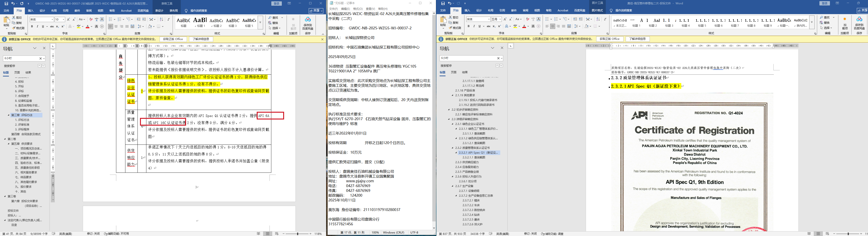
Task: Open the font name dropdown in the GWDC window
Action: point(52,20)
